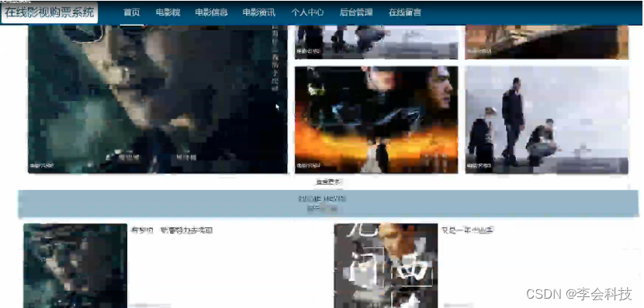The image size is (644, 308).
Task: Open the grey poster showing three men in black
Action: tap(547, 119)
